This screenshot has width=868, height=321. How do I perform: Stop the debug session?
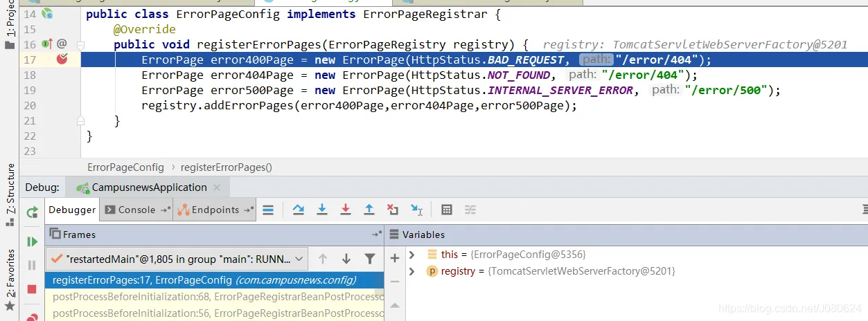(32, 289)
